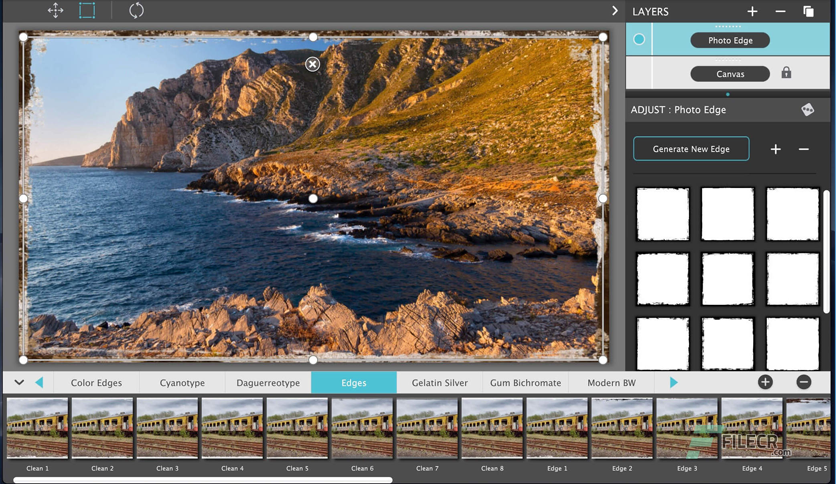This screenshot has height=484, width=836.
Task: Duplicate layer using the copy icon
Action: point(808,11)
